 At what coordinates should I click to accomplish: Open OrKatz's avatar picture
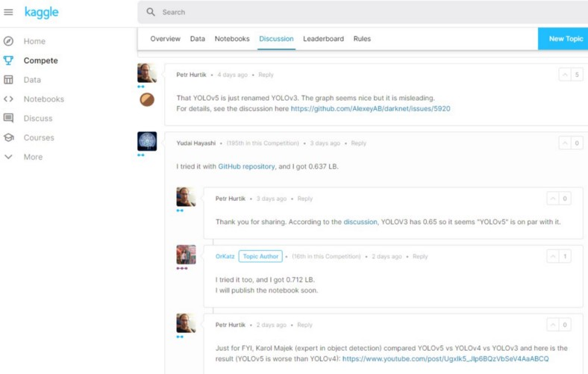click(x=186, y=255)
